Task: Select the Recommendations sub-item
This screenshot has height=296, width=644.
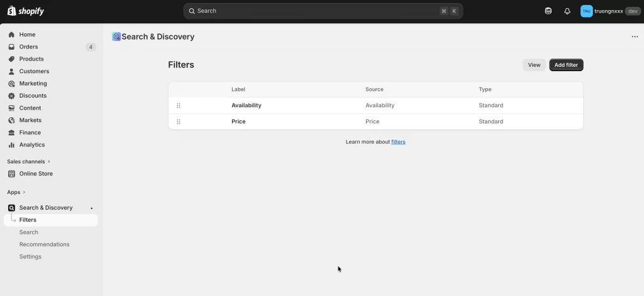Action: (x=45, y=244)
